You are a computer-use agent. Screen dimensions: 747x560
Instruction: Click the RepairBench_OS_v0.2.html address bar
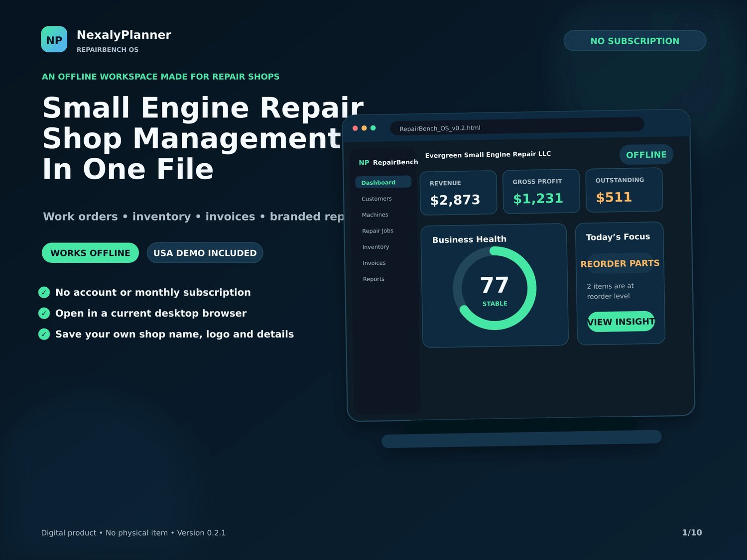tap(517, 126)
